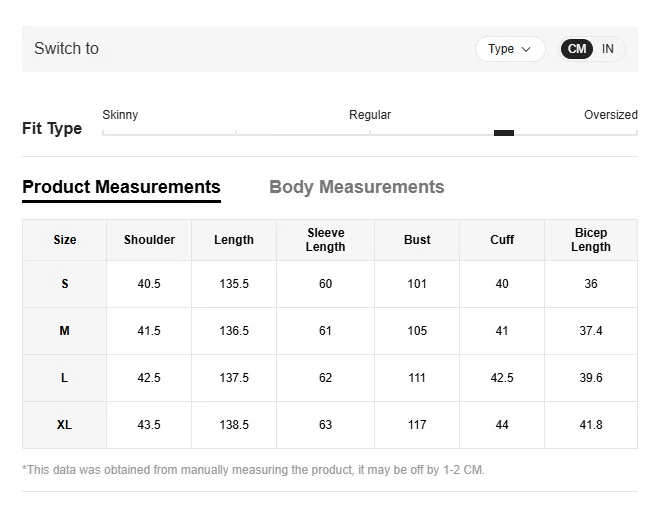This screenshot has width=663, height=512.
Task: Select the Product Measurements tab
Action: [121, 187]
